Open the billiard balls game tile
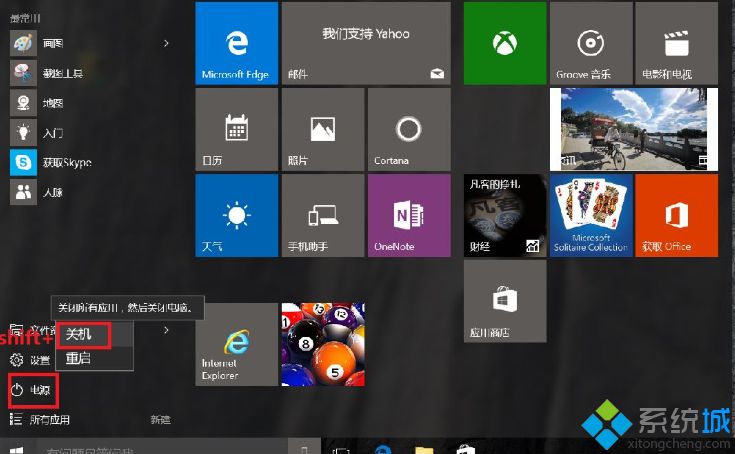735x454 pixels. pos(323,344)
